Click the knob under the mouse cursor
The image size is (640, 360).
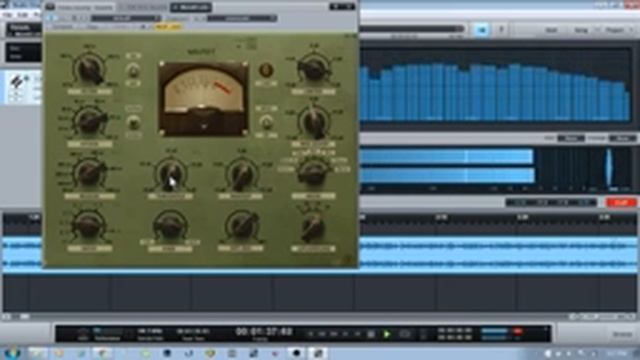[170, 174]
